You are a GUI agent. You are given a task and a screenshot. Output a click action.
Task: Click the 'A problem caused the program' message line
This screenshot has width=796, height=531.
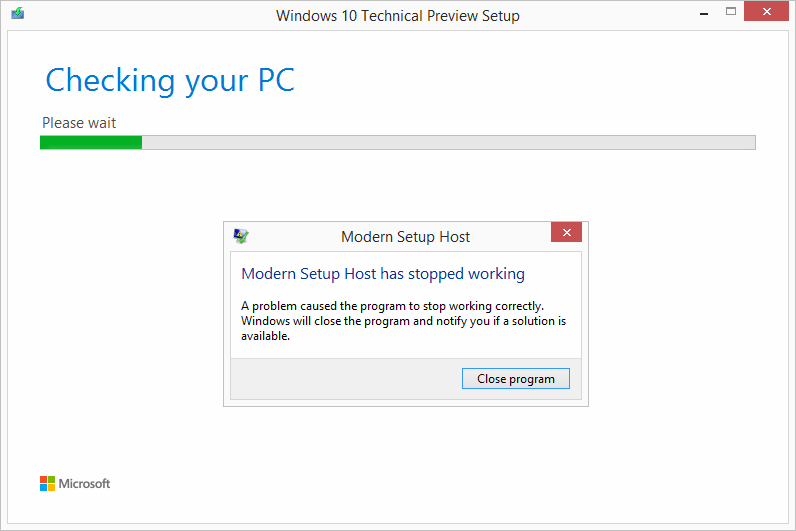pos(392,306)
